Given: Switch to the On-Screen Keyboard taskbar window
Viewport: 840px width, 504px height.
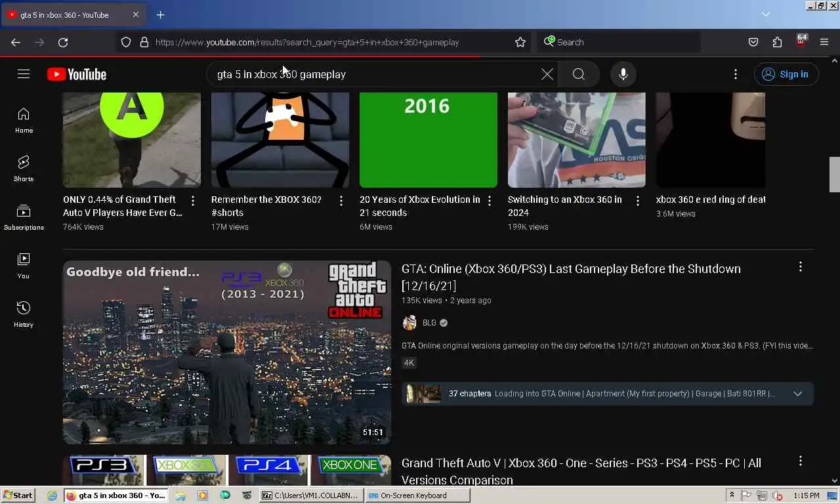Looking at the screenshot, I should 417,495.
